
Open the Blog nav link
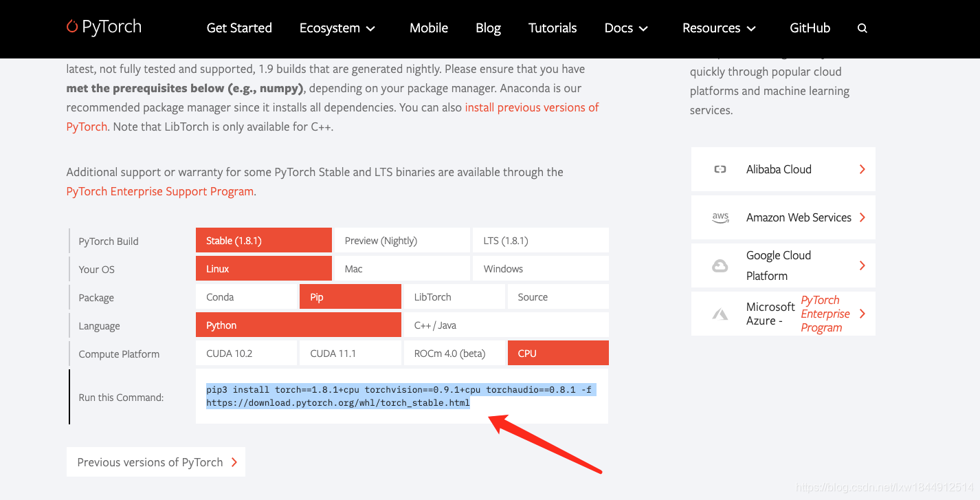[488, 28]
